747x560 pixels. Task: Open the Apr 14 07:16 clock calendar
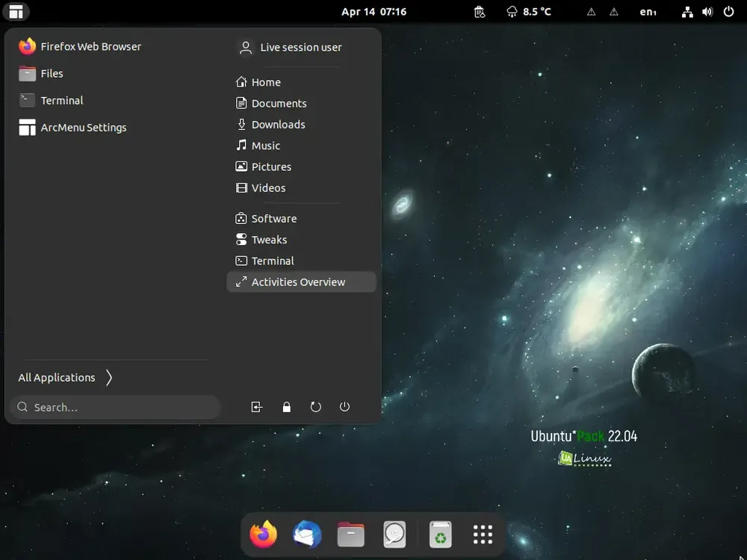374,12
